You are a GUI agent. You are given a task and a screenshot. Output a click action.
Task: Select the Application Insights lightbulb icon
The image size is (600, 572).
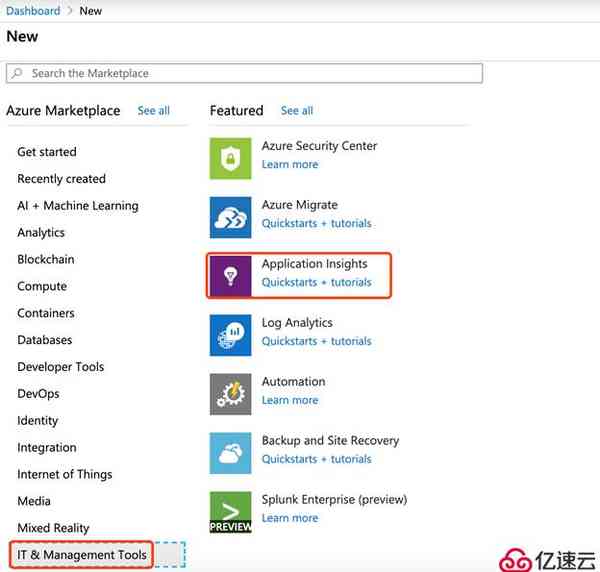230,276
